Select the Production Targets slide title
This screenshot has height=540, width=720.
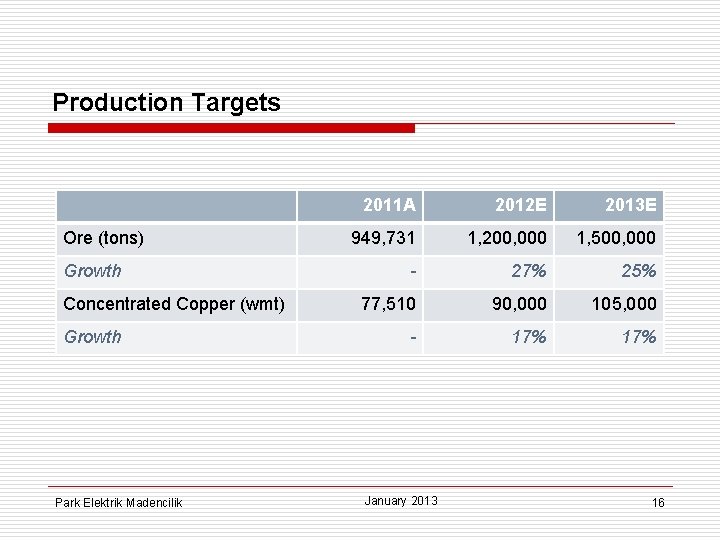pos(166,103)
